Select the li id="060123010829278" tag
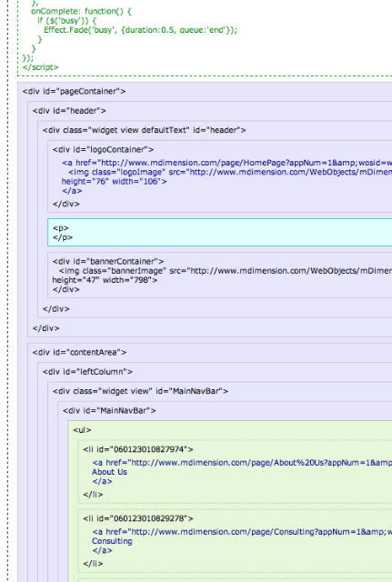392x582 pixels. pos(138,518)
